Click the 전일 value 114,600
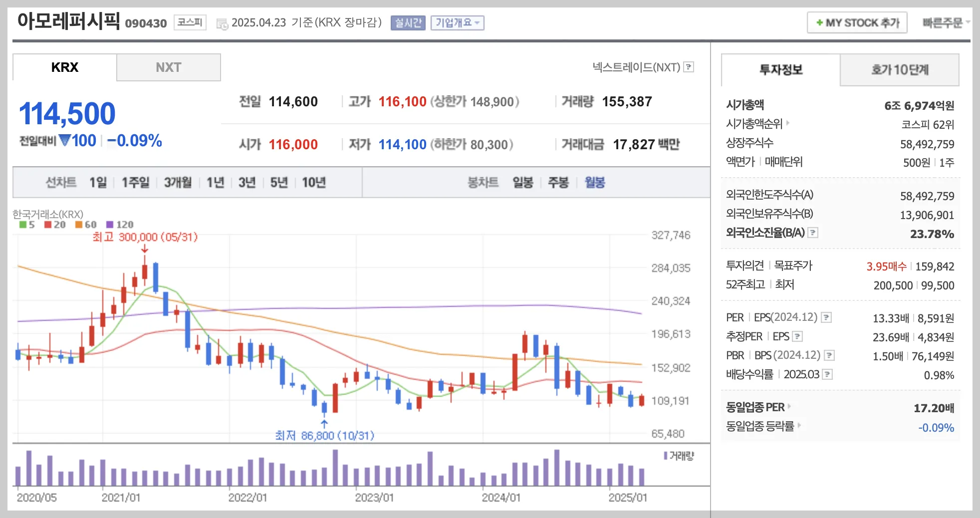 click(293, 102)
